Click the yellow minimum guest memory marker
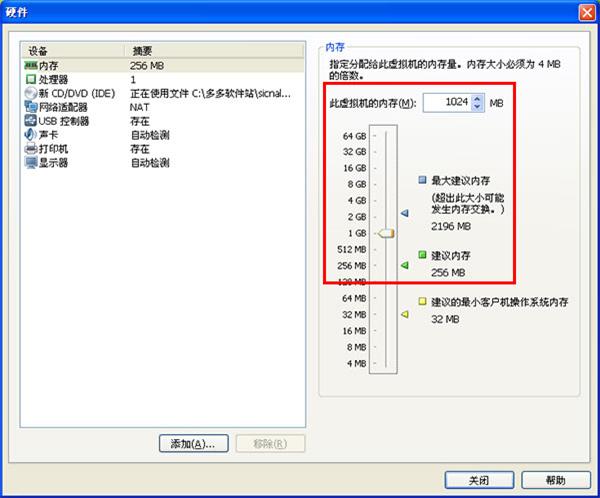 point(404,314)
